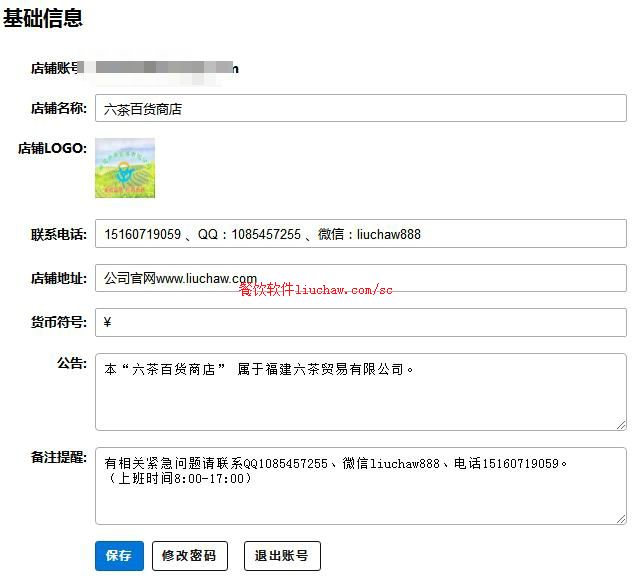The width and height of the screenshot is (632, 577).
Task: Click into the 联系电话 contact phone field
Action: click(x=360, y=234)
